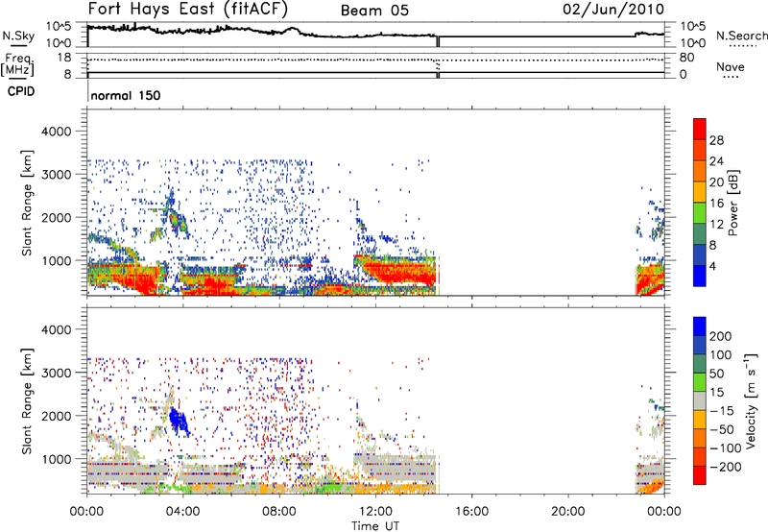
Task: Click the dark blue top of velocity colorbar
Action: [700, 326]
